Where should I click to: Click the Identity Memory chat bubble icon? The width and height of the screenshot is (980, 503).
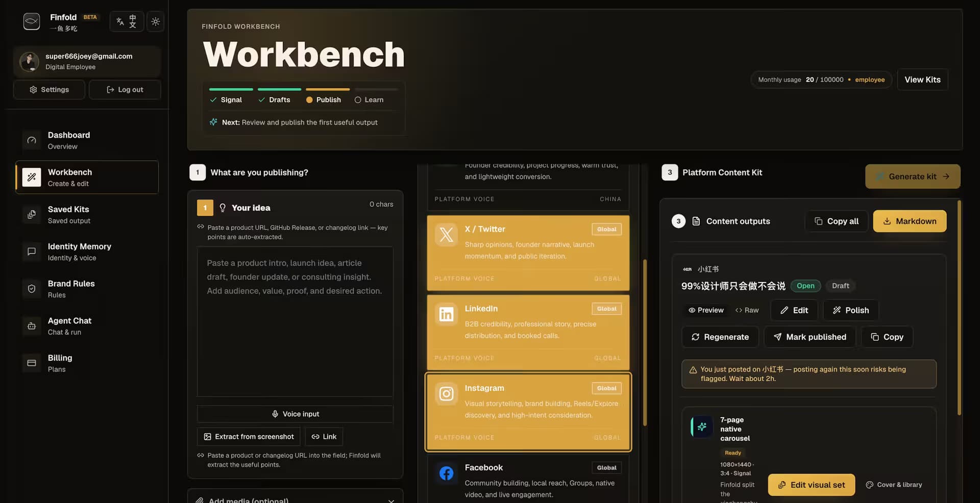[x=32, y=251]
